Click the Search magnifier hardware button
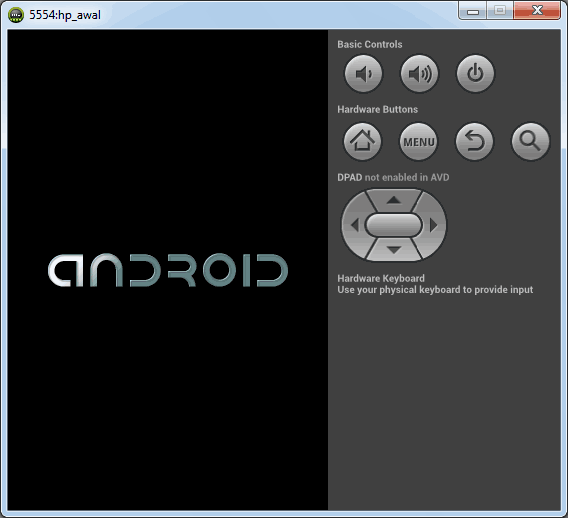 point(530,141)
